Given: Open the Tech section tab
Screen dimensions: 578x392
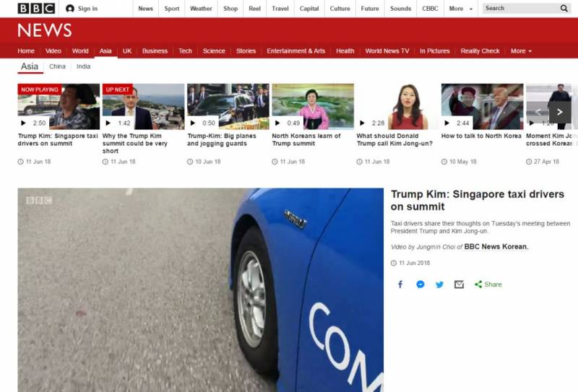Looking at the screenshot, I should point(186,51).
